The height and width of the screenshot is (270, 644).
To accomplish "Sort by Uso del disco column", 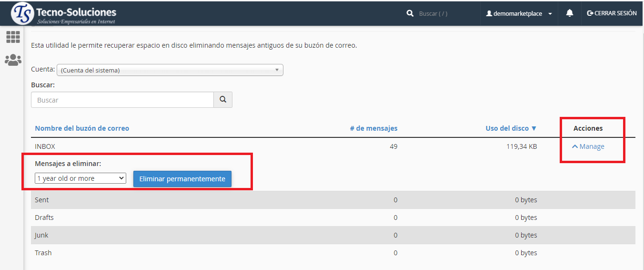I will [x=511, y=128].
